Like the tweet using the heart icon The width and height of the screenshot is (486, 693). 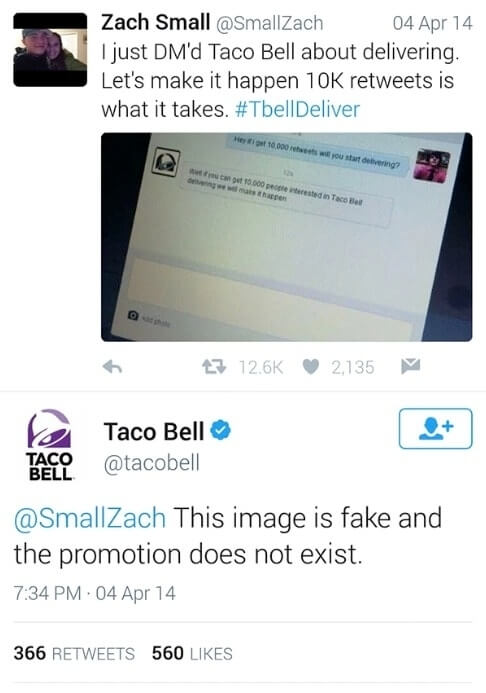pyautogui.click(x=311, y=367)
